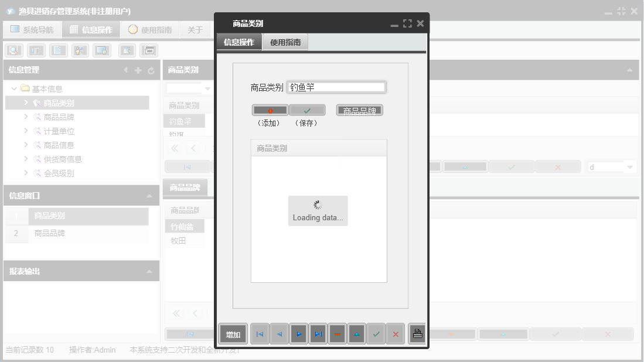
Task: Cancel changes with red X icon
Action: click(396, 333)
